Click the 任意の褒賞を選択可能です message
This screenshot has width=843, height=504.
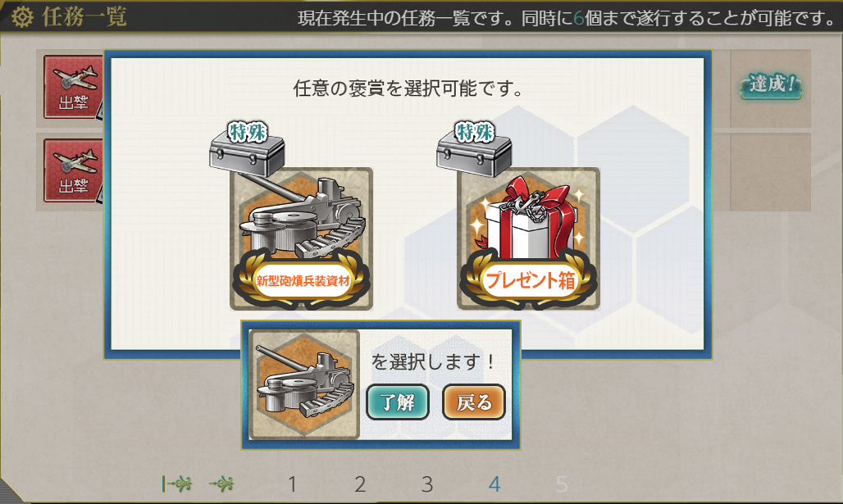[408, 89]
